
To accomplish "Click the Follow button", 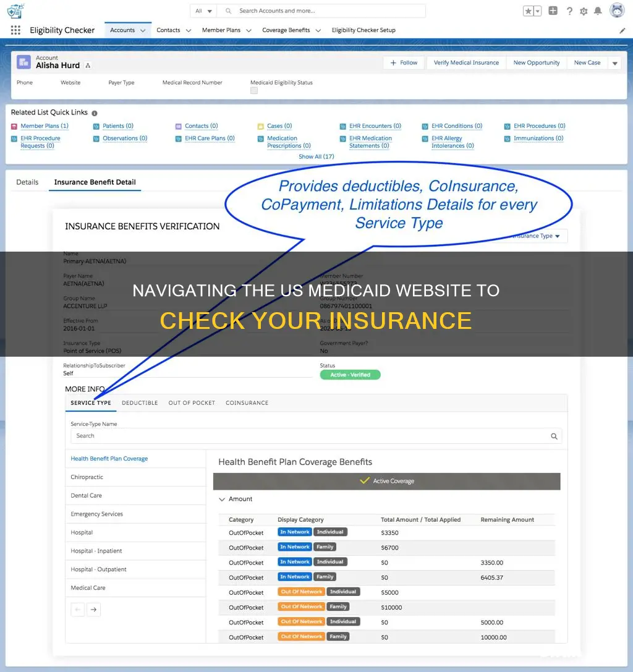I will tap(404, 62).
